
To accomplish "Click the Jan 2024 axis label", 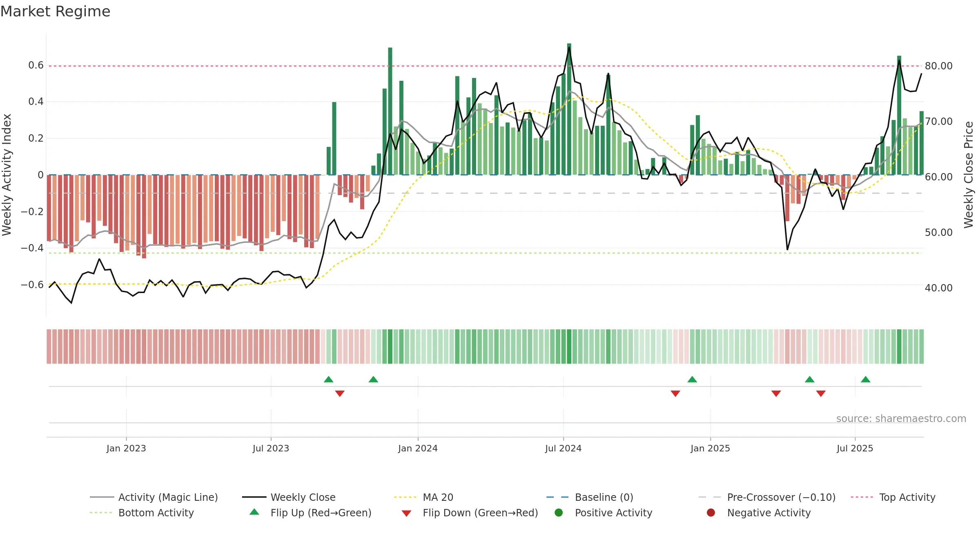I will [x=418, y=448].
